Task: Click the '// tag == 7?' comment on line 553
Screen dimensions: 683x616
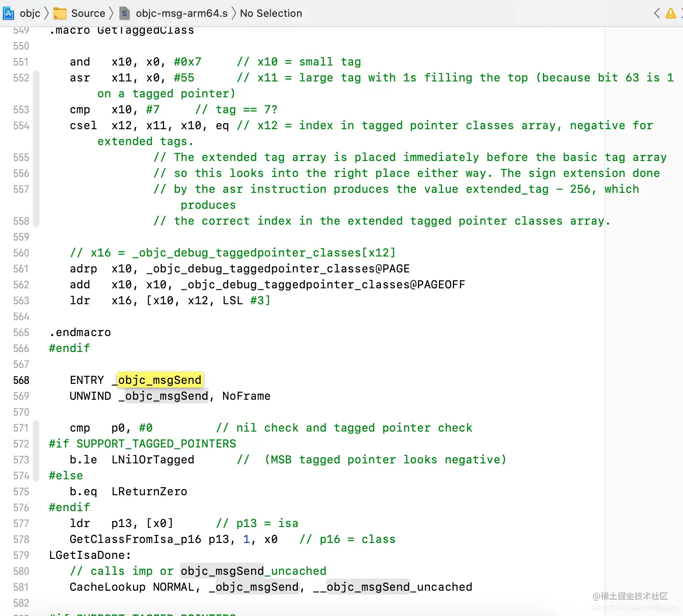Action: 236,110
